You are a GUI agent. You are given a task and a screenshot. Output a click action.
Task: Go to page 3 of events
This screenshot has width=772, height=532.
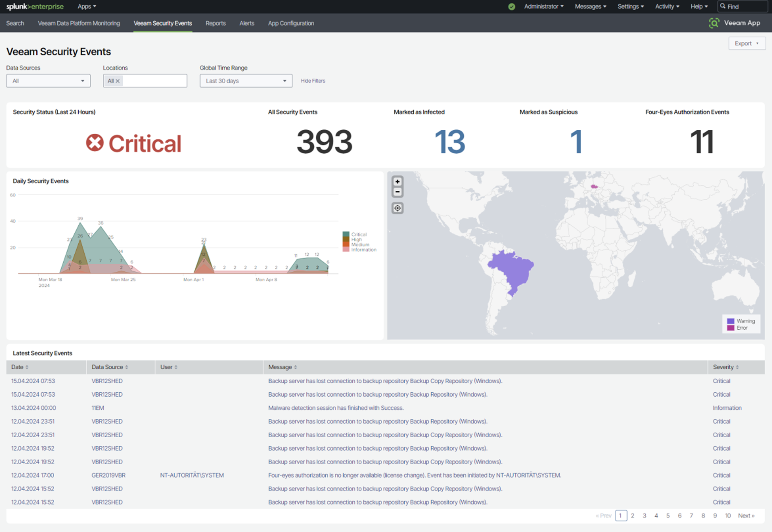(644, 515)
